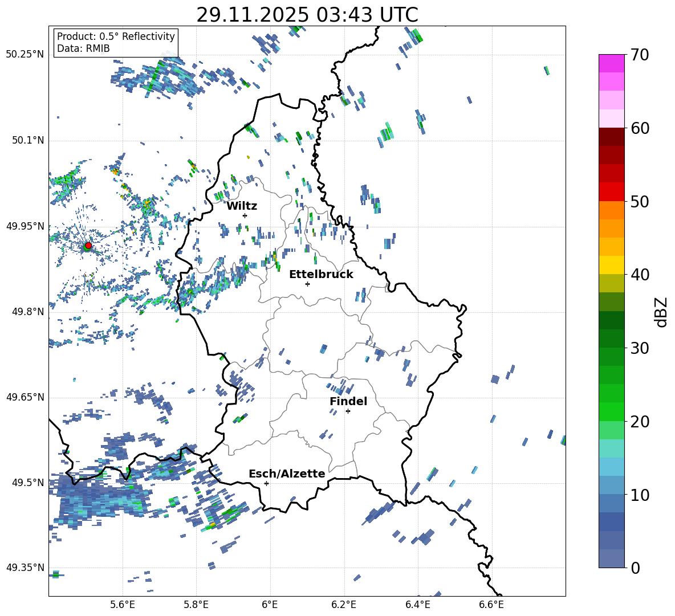Click the 29.11.2025 03:43 UTC title
Image resolution: width=675 pixels, height=616 pixels.
pyautogui.click(x=307, y=15)
